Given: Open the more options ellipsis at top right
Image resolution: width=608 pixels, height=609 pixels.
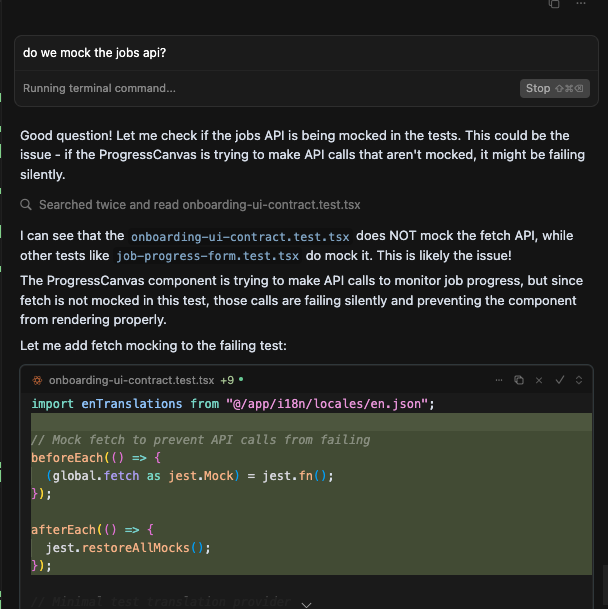Looking at the screenshot, I should (581, 3).
